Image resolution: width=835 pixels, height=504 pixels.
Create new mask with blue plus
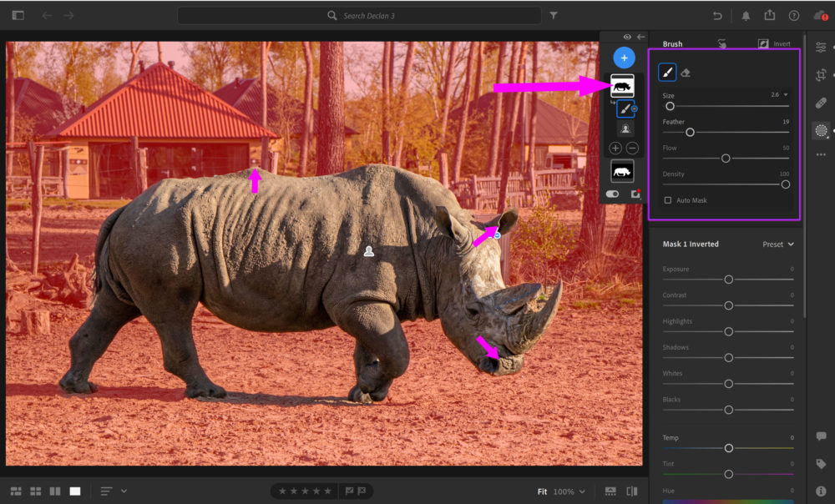pos(624,58)
